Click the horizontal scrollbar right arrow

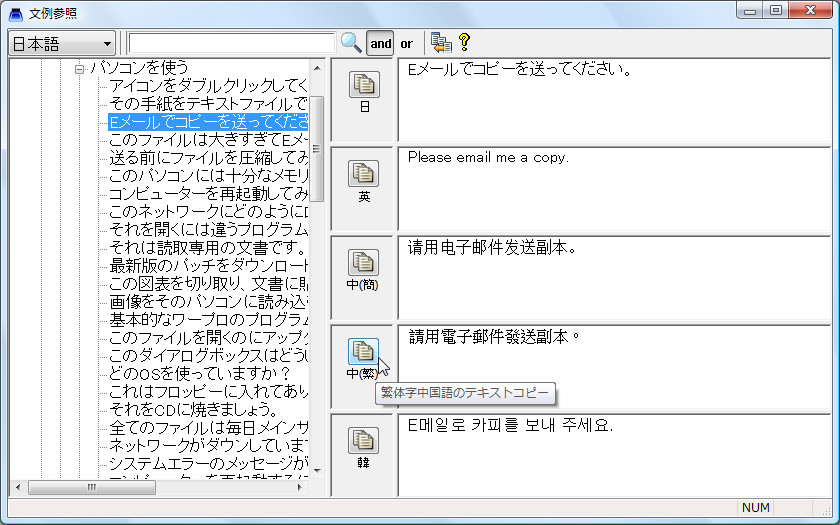coord(300,488)
